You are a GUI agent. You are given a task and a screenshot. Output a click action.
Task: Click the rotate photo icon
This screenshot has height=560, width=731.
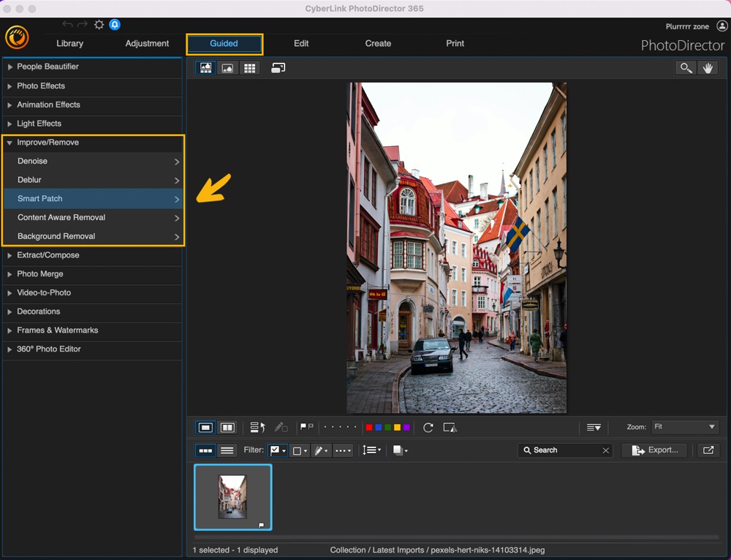tap(428, 427)
